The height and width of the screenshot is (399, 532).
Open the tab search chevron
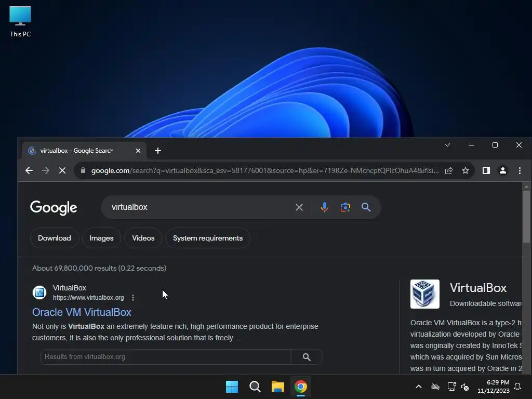click(447, 145)
